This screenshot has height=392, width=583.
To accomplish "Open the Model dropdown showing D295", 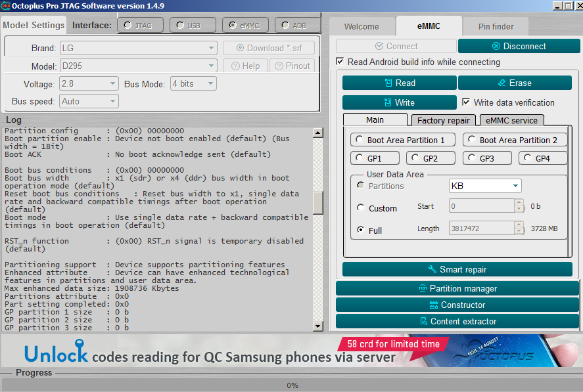I will [x=138, y=66].
